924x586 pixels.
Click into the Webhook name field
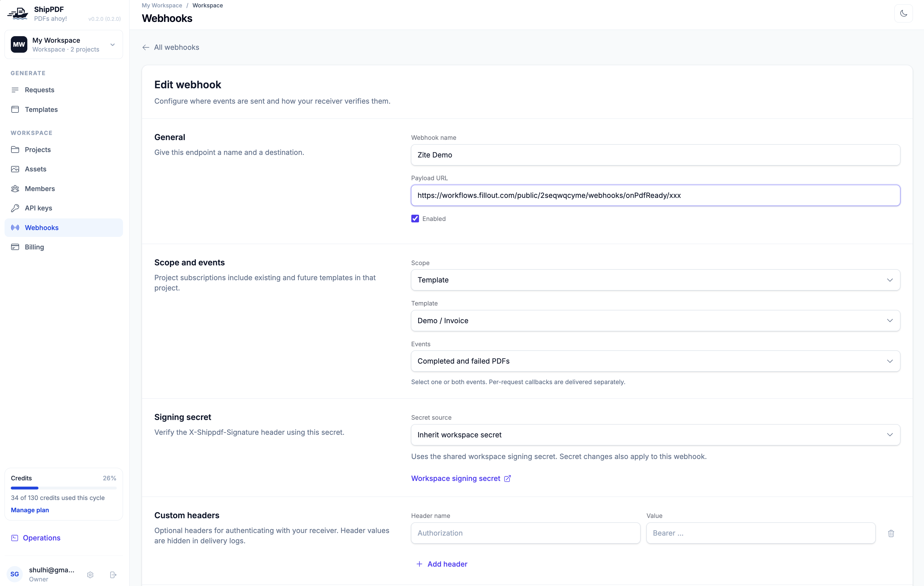pyautogui.click(x=655, y=155)
